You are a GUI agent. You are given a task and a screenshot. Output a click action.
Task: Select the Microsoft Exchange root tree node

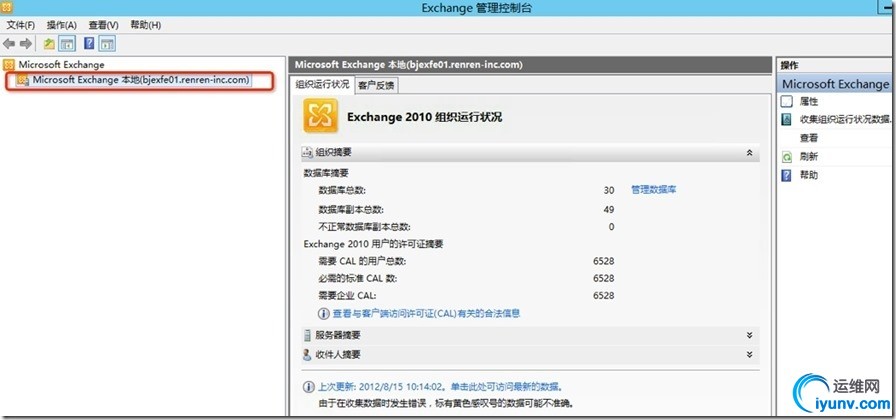pos(61,65)
